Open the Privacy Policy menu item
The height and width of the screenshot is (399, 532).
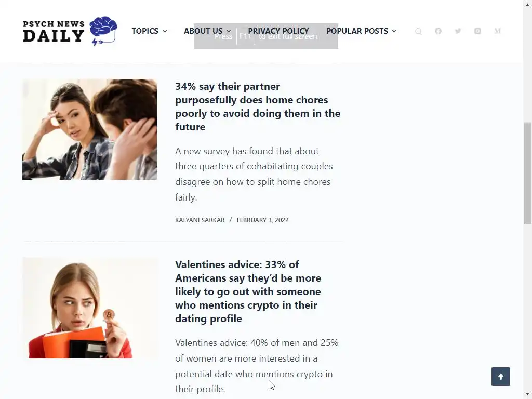[x=278, y=31]
